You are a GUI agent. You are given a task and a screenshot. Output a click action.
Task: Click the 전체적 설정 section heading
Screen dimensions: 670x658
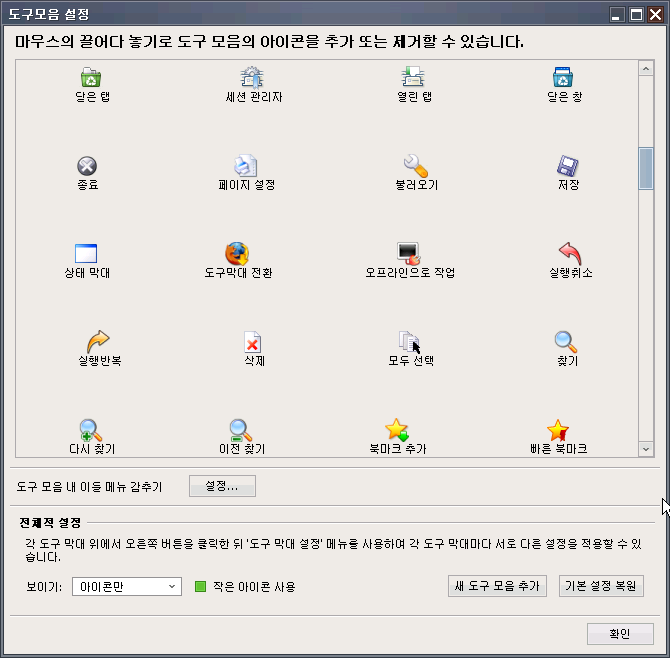pos(50,522)
